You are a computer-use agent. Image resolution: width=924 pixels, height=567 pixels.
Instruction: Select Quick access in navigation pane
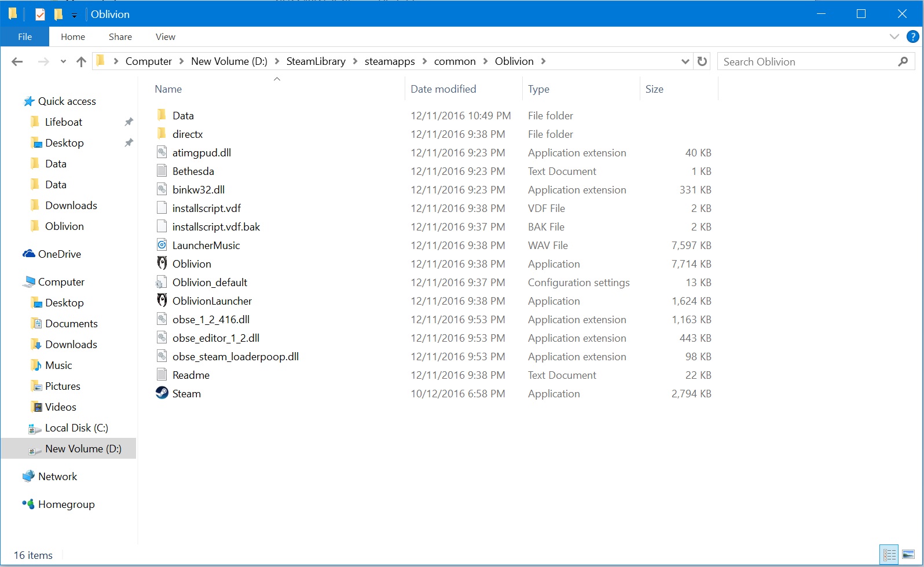click(x=67, y=101)
